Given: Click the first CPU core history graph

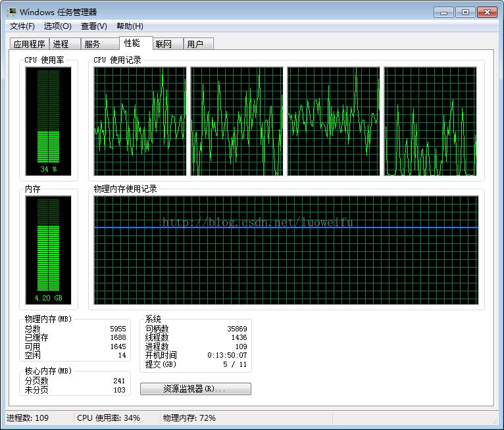Looking at the screenshot, I should click(x=140, y=122).
